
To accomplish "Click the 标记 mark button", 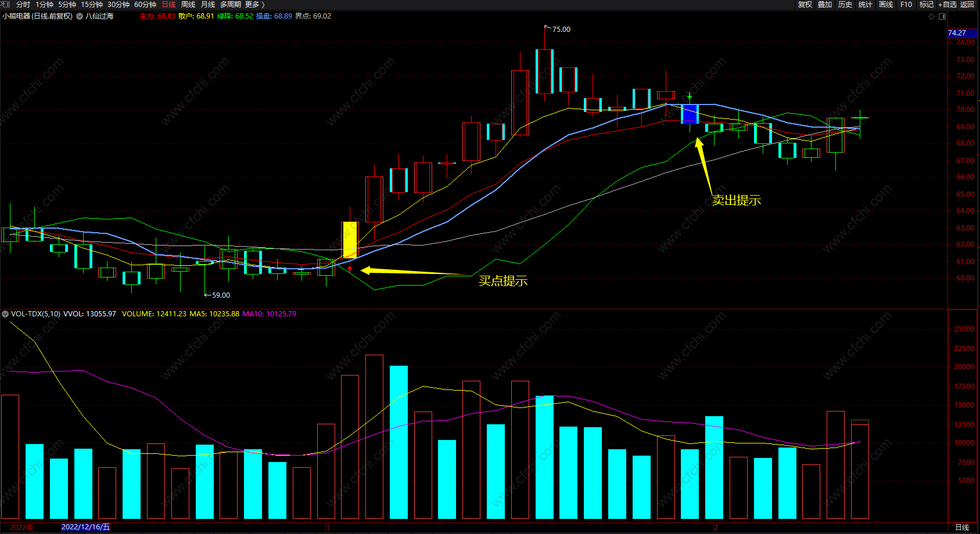I will click(927, 4).
